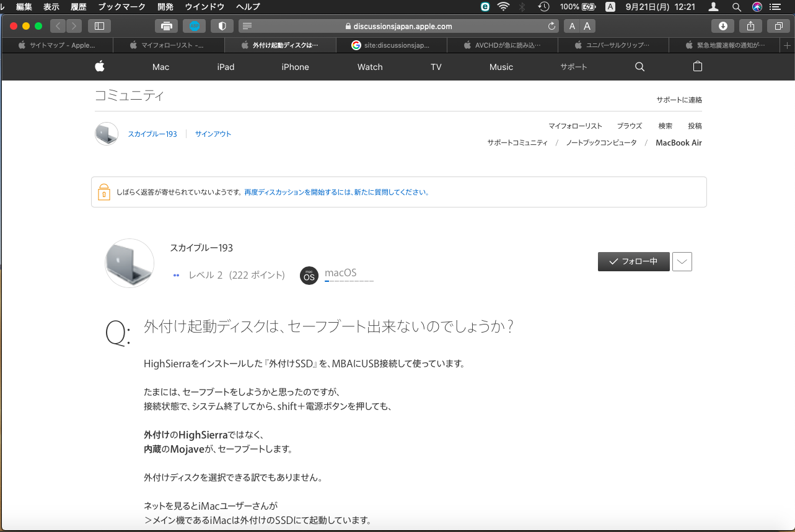Click the Wi-Fi icon in the menu bar

(503, 7)
